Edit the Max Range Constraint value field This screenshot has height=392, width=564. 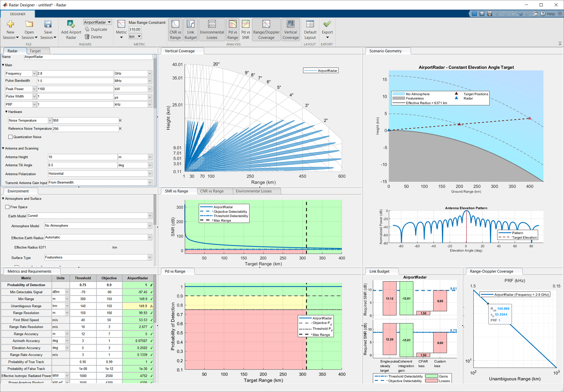click(x=135, y=29)
